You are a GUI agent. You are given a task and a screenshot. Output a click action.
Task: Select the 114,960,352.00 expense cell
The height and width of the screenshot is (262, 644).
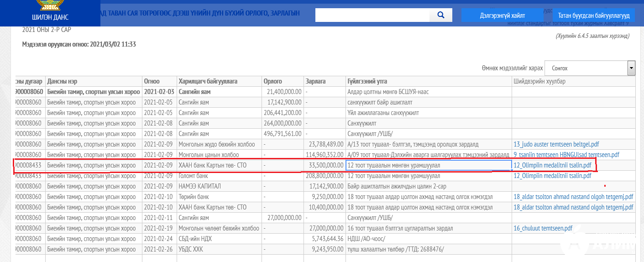pyautogui.click(x=325, y=155)
